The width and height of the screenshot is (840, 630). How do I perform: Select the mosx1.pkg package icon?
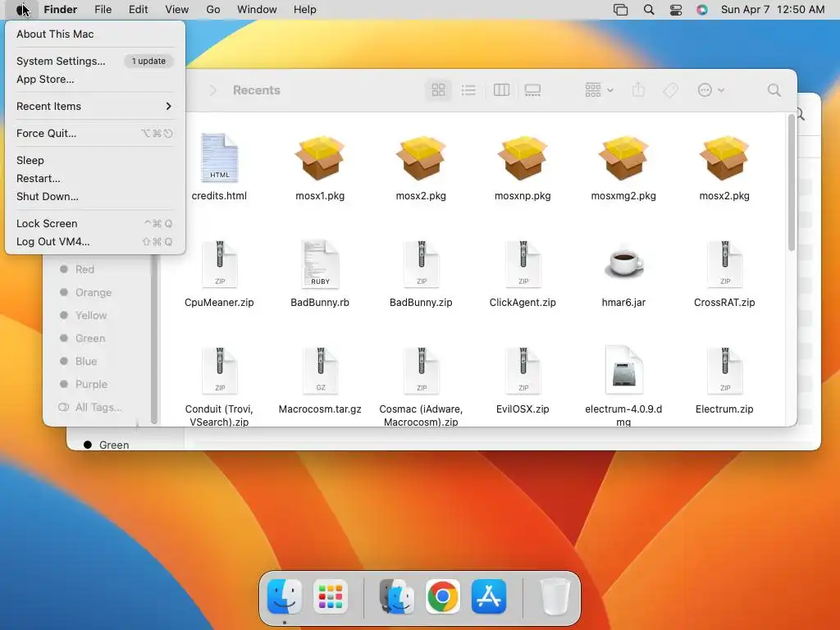click(x=320, y=158)
